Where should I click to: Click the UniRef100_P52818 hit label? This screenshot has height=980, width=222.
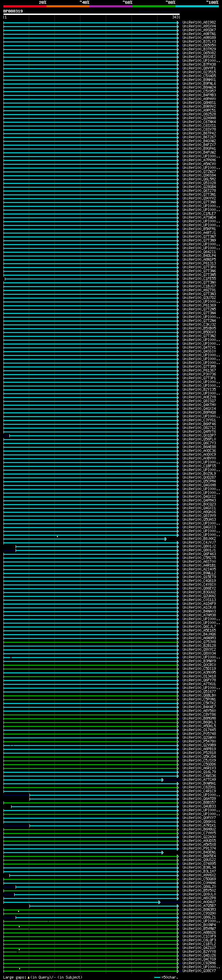pos(199,753)
